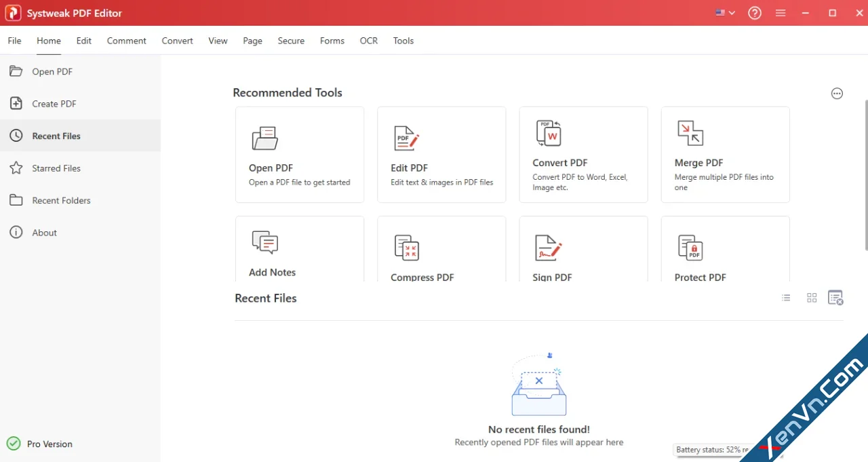Click the Edit PDF card title
This screenshot has width=868, height=462.
tap(409, 168)
